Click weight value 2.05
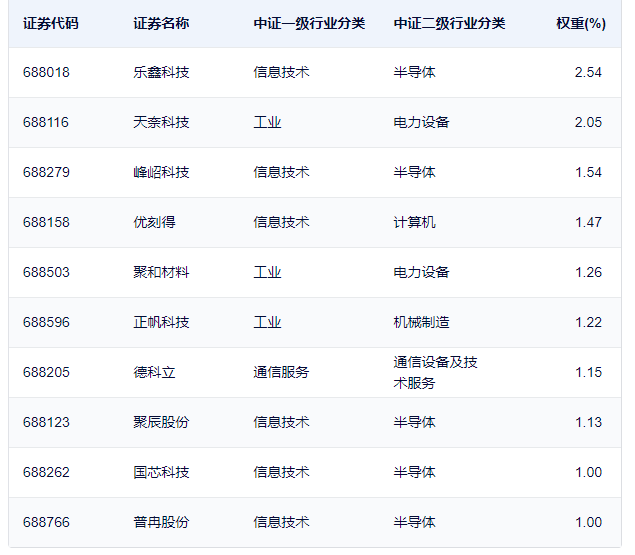Viewport: 635px width, 555px height. (x=588, y=122)
